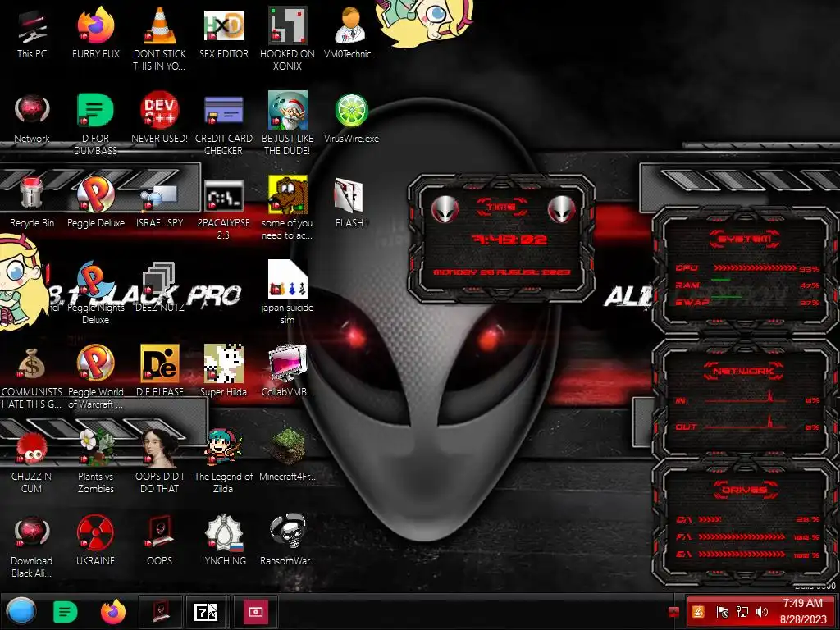The width and height of the screenshot is (840, 630).
Task: Click the E:\ drive bar in DRIVES widget
Action: tap(748, 555)
